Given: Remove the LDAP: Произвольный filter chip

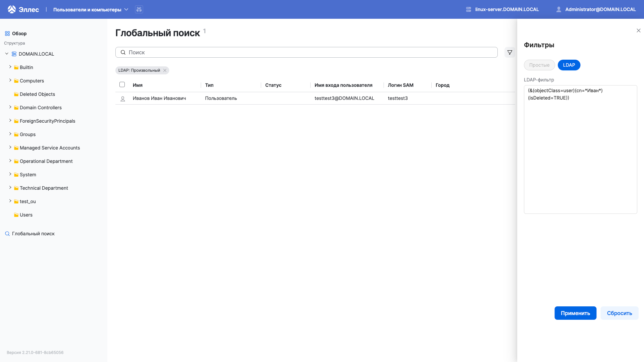Looking at the screenshot, I should pos(165,70).
